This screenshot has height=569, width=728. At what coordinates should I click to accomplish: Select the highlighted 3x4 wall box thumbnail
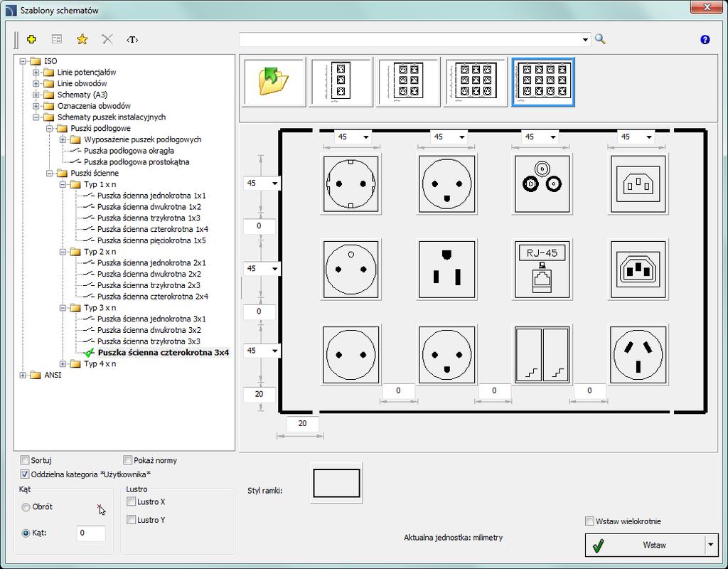pyautogui.click(x=542, y=83)
